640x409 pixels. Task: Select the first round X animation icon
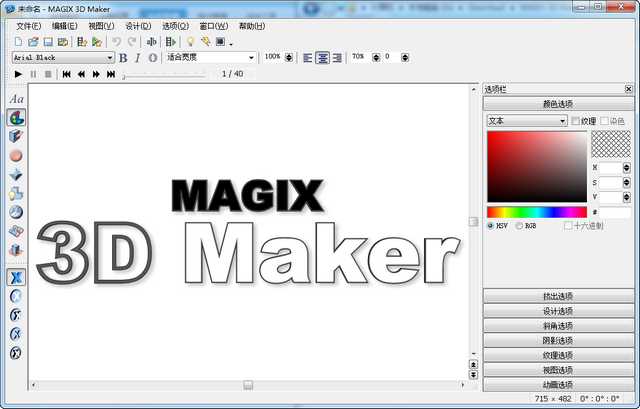click(16, 296)
